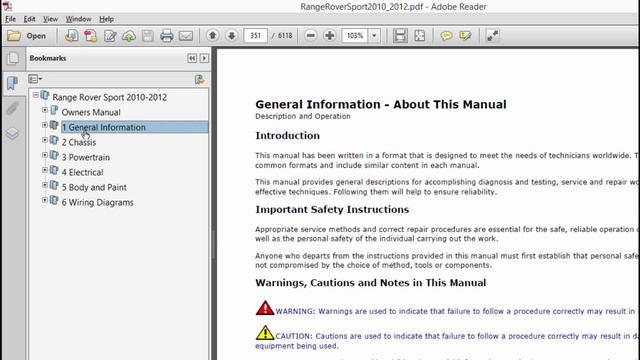This screenshot has height=360, width=640.
Task: Click the zoom percentage field 103%
Action: pos(355,36)
